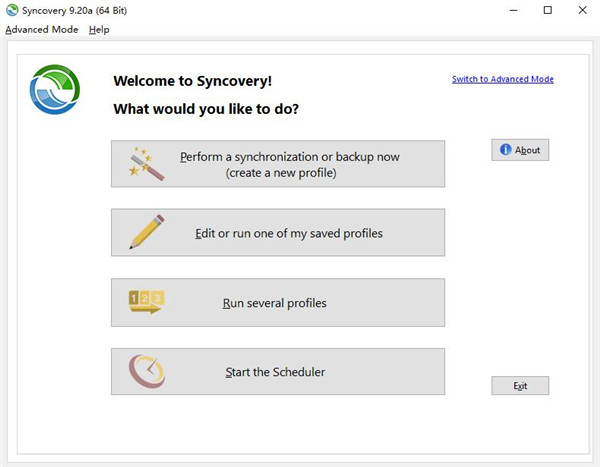Viewport: 600px width, 467px height.
Task: Maximize the Syncovery window
Action: coord(546,10)
